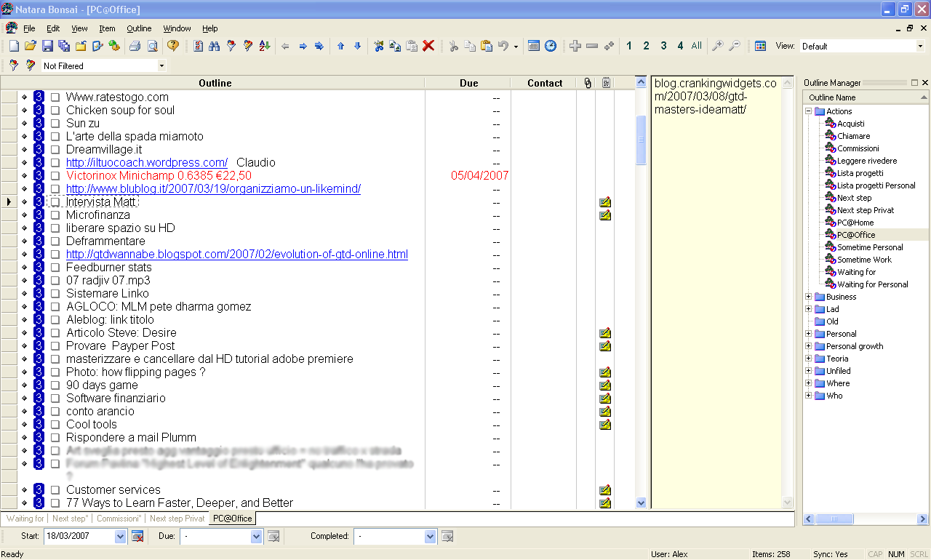Find with the binoculars icon
931x560 pixels.
click(x=215, y=46)
